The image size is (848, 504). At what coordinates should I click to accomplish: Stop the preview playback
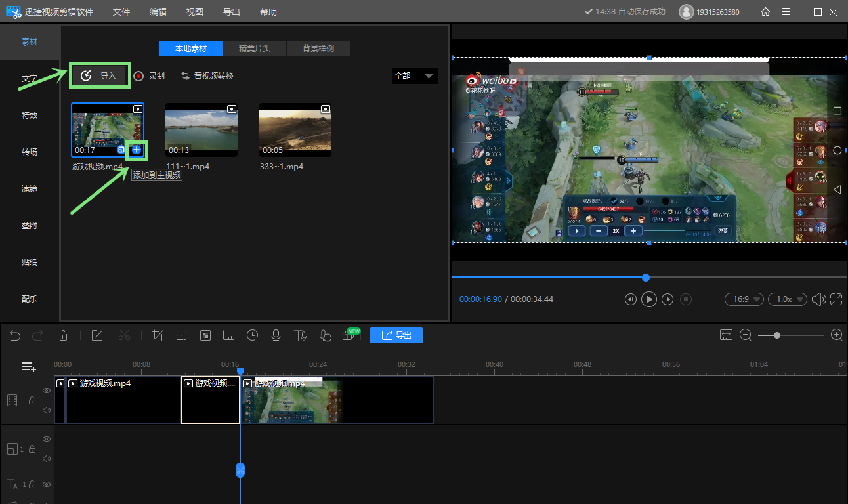pyautogui.click(x=686, y=299)
